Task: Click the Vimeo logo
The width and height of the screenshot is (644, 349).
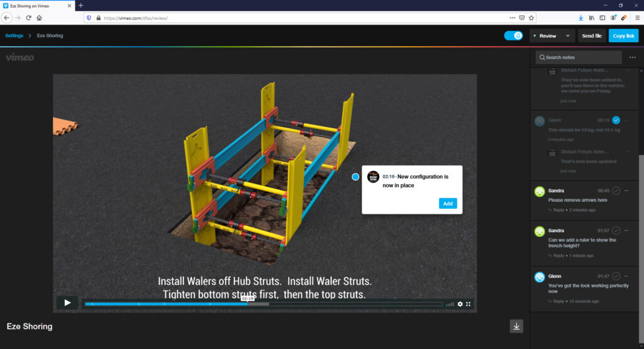Action: 19,57
